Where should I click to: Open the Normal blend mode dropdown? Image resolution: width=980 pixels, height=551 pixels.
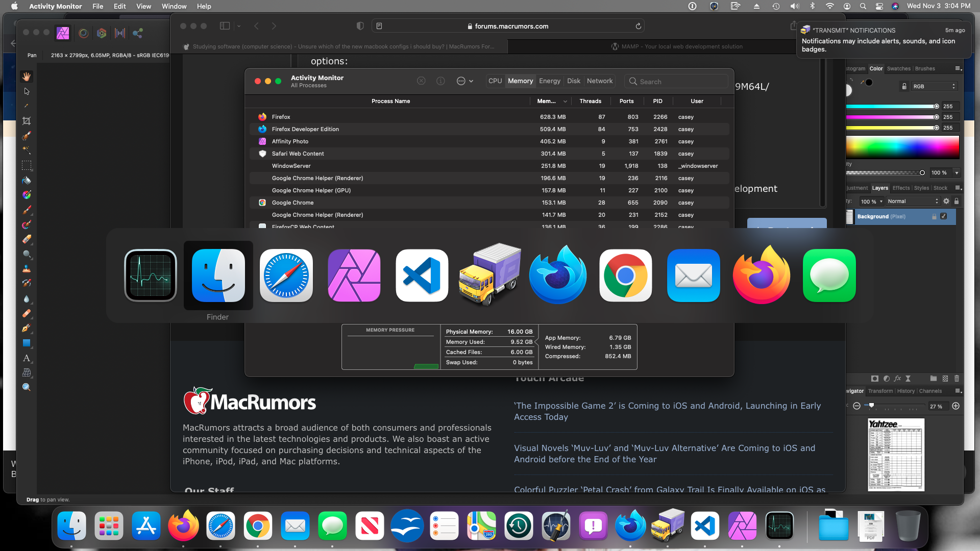tap(913, 201)
